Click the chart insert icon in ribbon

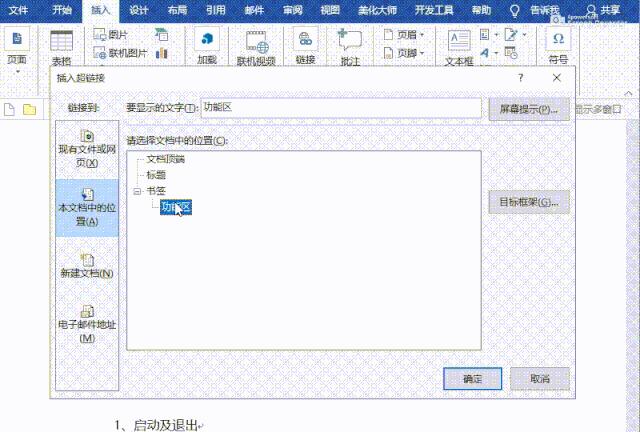(x=162, y=53)
